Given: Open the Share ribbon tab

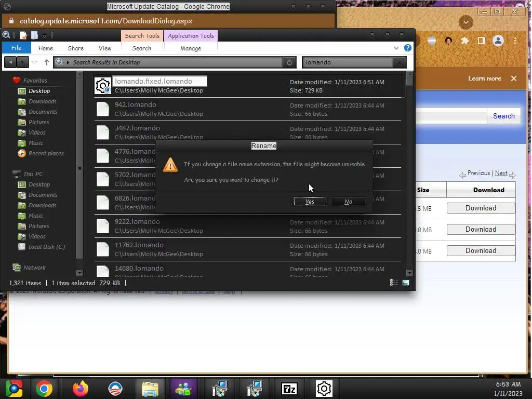Looking at the screenshot, I should click(x=76, y=48).
